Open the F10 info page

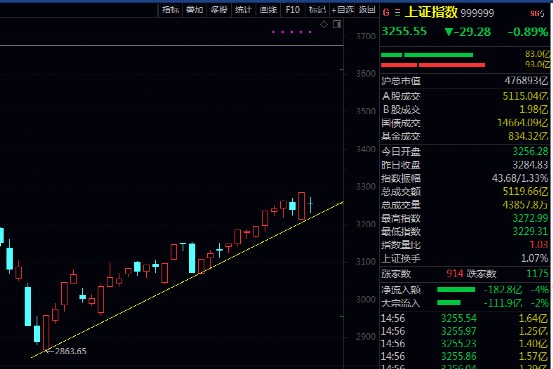[x=293, y=10]
